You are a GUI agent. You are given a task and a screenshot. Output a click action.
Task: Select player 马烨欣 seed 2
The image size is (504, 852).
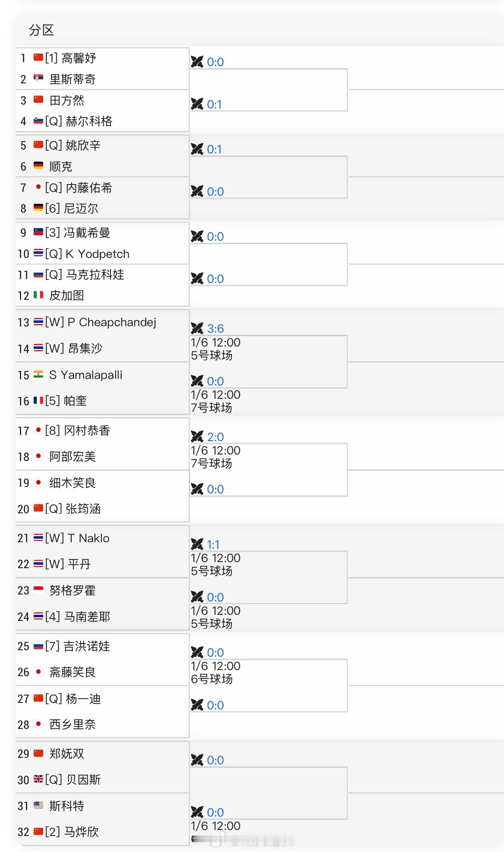pyautogui.click(x=81, y=831)
